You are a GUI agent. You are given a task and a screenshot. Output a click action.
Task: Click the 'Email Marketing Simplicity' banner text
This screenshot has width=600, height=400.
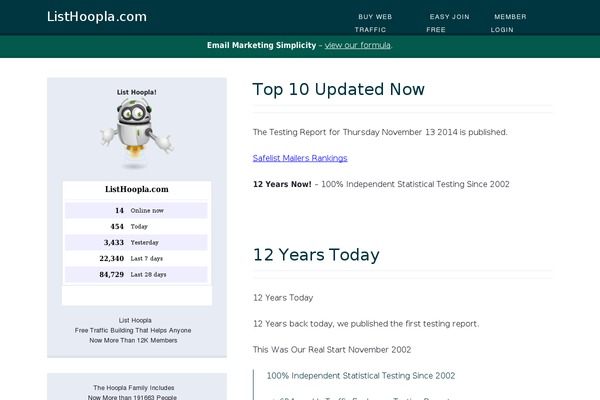coord(262,46)
